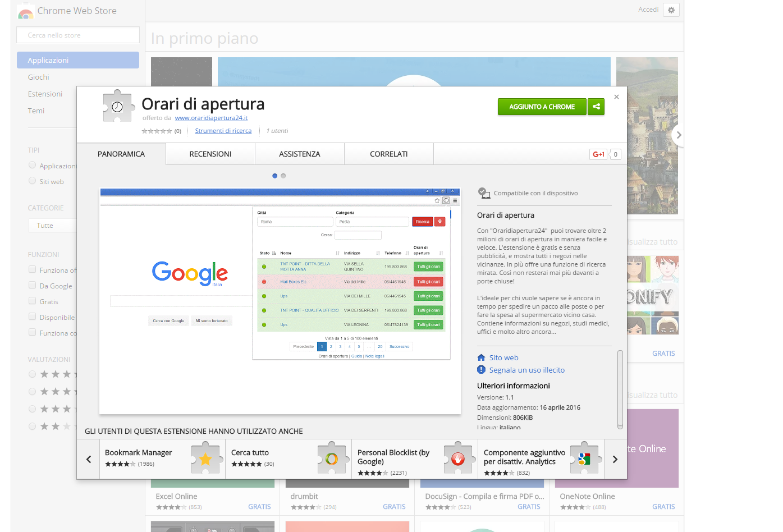The image size is (783, 532).
Task: Click the description panel scrollbar
Action: [620, 389]
